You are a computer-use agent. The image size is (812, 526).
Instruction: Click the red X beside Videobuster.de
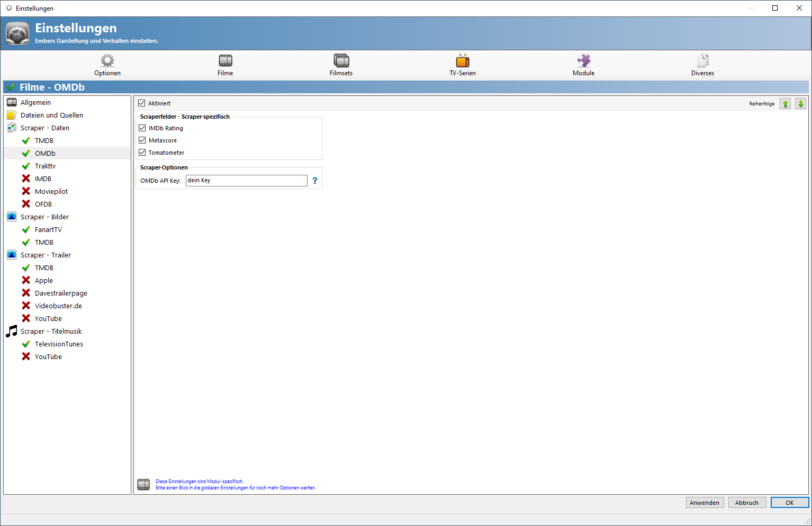point(26,306)
